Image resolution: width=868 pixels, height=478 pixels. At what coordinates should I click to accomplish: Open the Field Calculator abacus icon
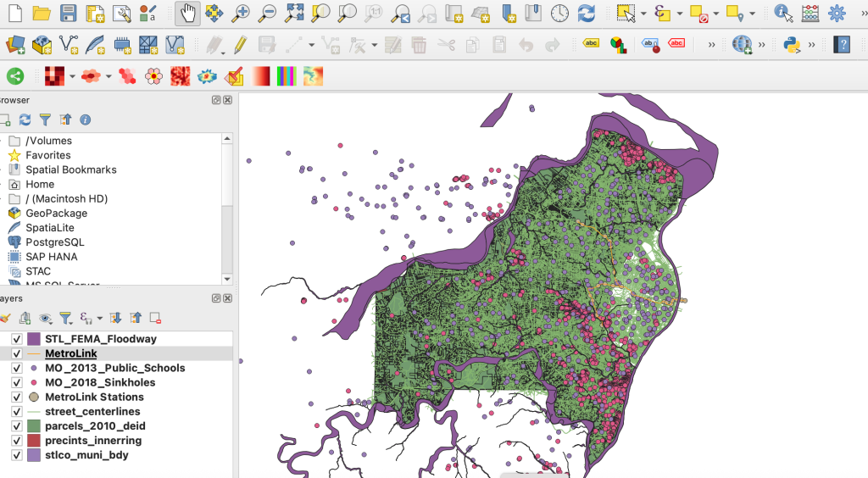(810, 14)
